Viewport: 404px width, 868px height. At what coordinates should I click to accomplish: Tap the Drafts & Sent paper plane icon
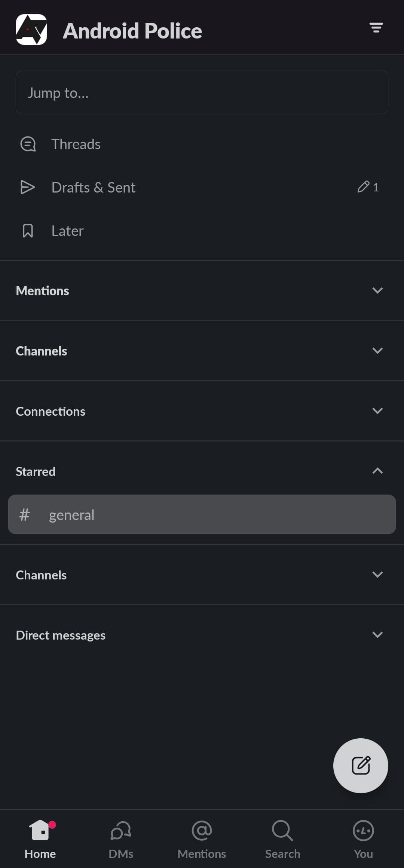click(x=28, y=187)
